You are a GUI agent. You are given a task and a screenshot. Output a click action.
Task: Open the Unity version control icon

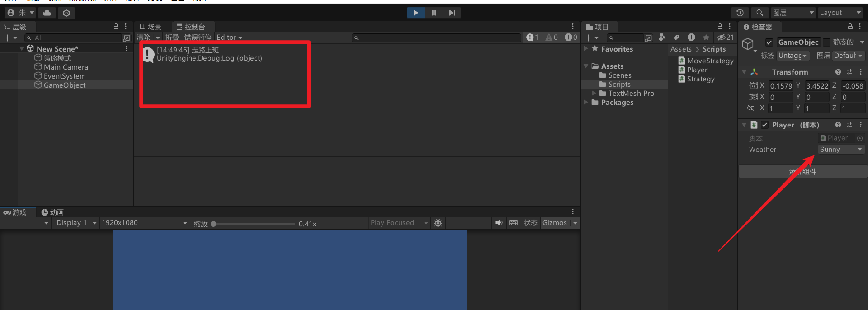pyautogui.click(x=66, y=13)
